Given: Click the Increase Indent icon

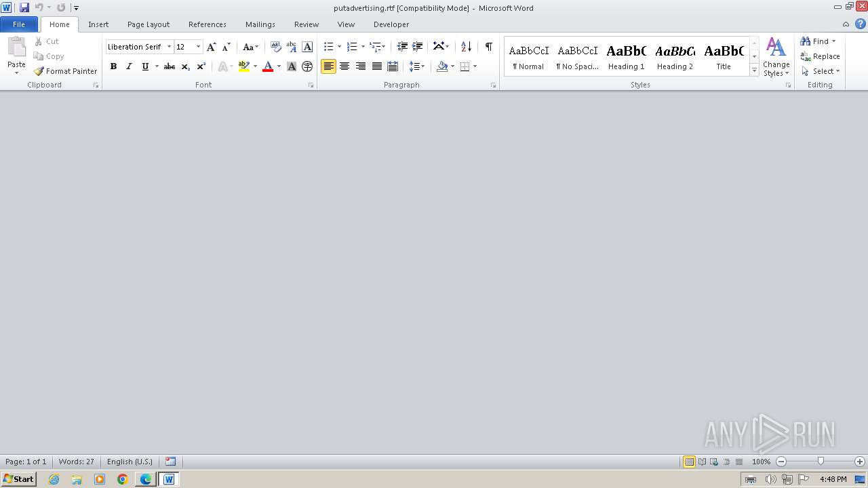Looking at the screenshot, I should coord(418,47).
